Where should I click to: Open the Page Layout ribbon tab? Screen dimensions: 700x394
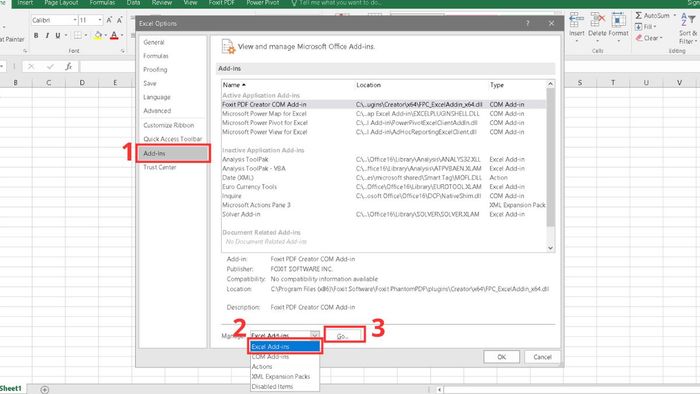click(61, 3)
